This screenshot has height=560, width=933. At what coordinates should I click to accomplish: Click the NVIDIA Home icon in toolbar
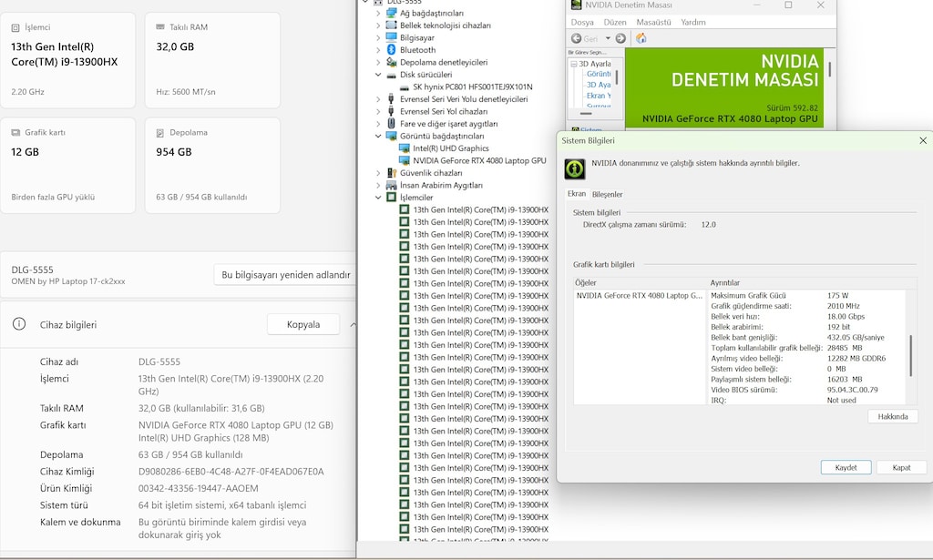tap(641, 38)
